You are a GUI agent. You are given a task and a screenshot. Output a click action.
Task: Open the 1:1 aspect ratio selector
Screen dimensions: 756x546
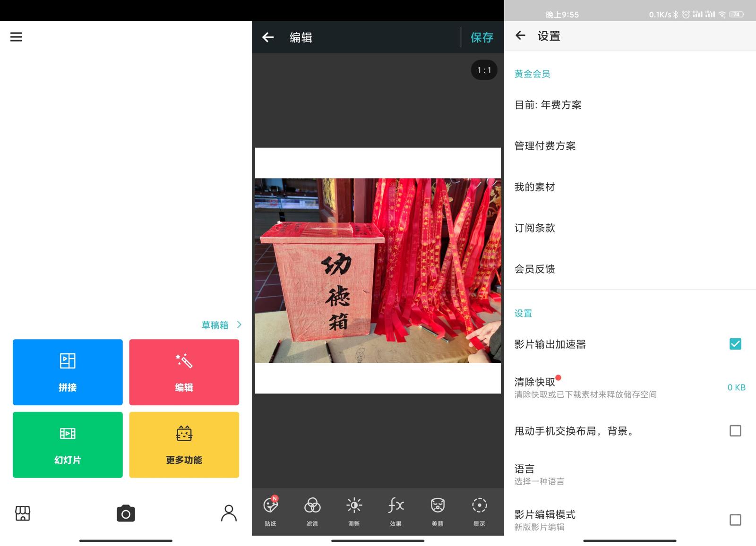click(484, 70)
